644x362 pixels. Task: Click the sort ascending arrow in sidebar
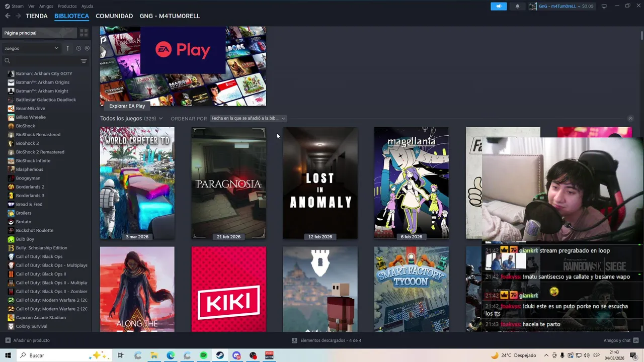coord(67,48)
